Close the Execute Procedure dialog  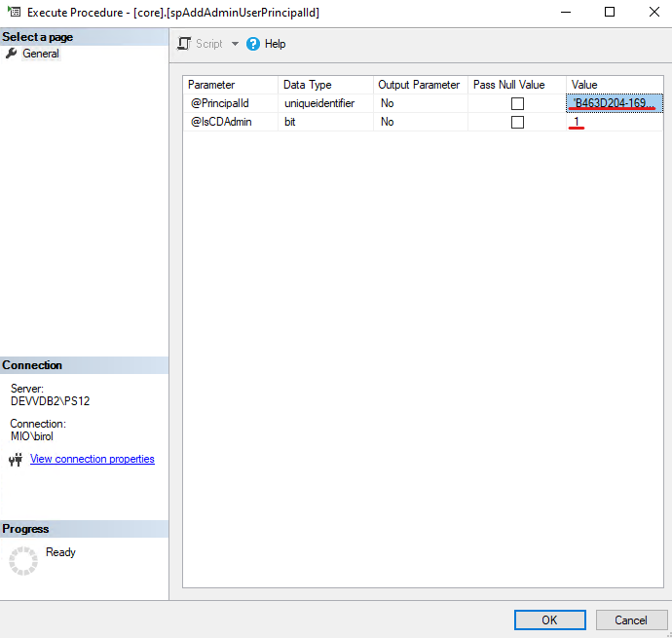(x=654, y=12)
